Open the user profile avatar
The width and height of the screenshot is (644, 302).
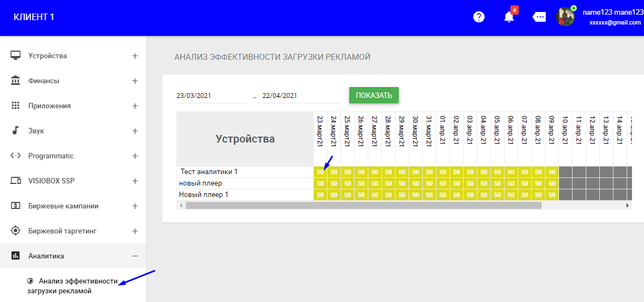click(565, 16)
